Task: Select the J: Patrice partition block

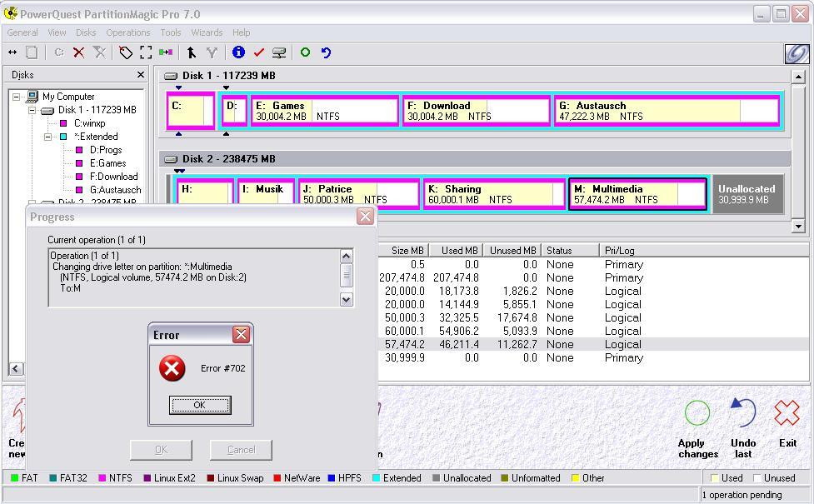Action: (359, 194)
